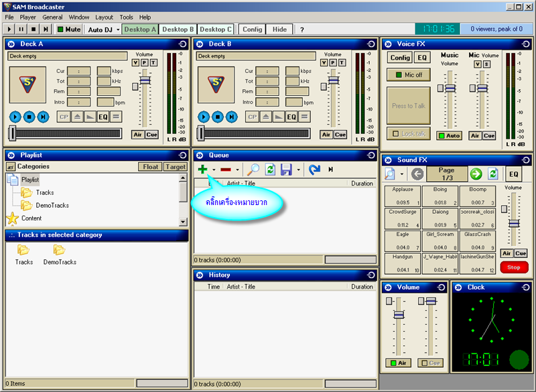Viewport: 536px width, 392px height.
Task: Toggle Cue button on Deck B
Action: coord(340,135)
